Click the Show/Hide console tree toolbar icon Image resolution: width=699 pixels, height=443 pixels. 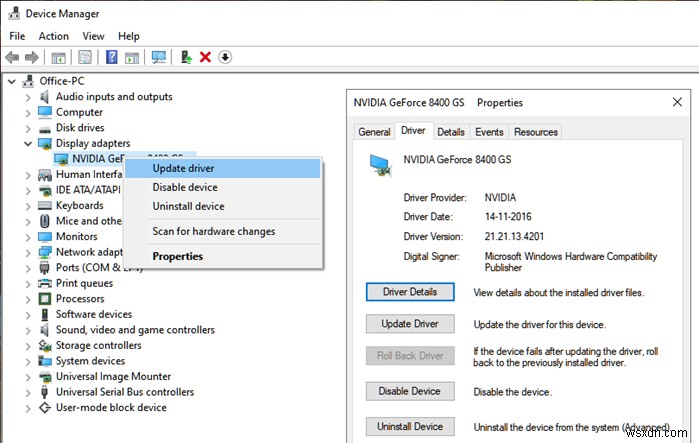[59, 57]
